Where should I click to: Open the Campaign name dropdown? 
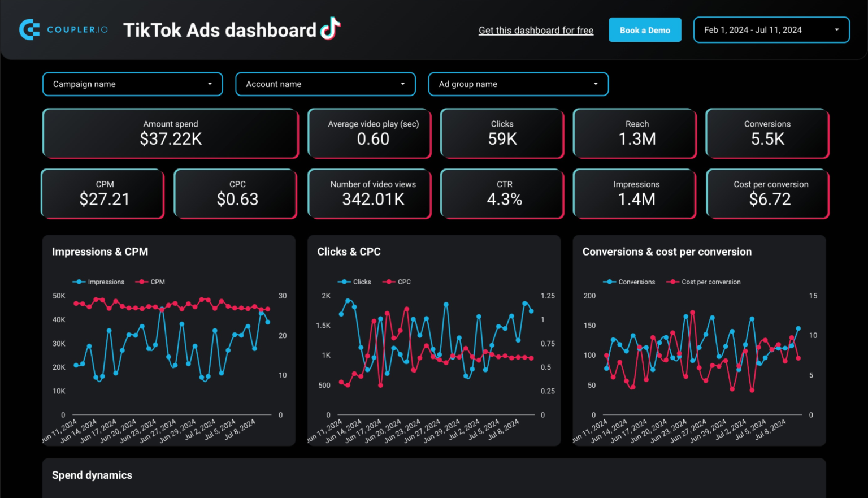[132, 84]
